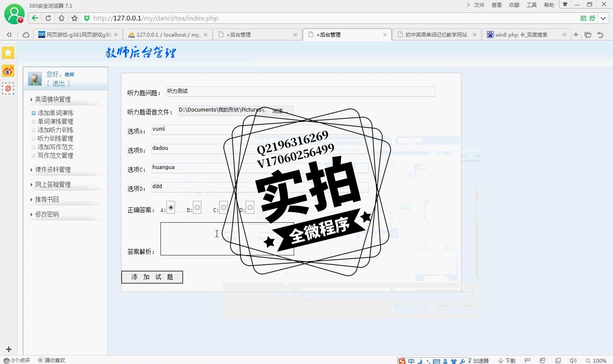613x364 pixels.
Task: Reload the current page
Action: click(48, 18)
